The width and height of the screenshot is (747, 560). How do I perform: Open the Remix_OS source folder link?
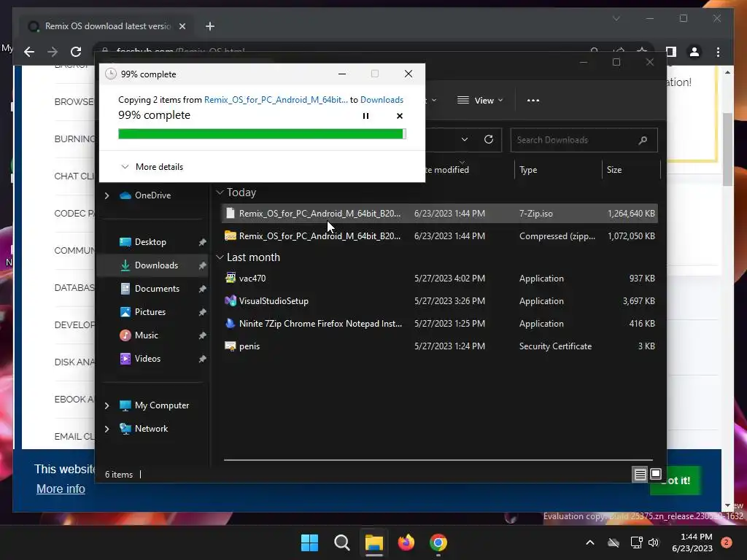coord(276,99)
